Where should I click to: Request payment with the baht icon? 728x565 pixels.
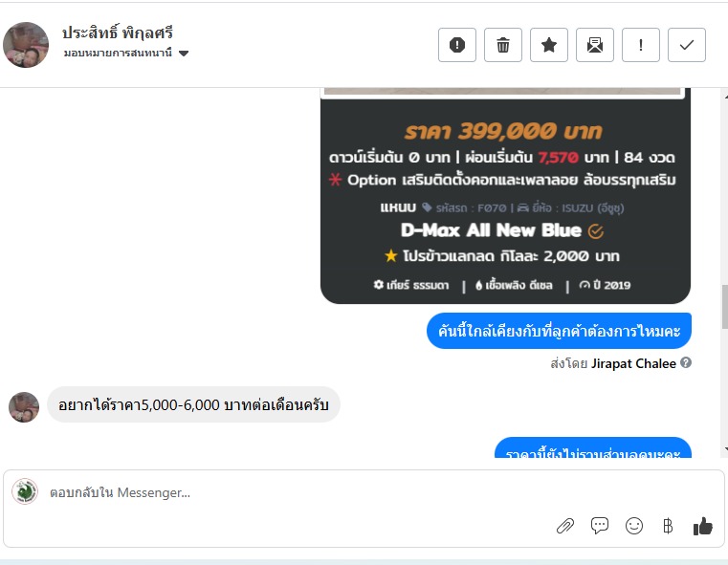668,526
